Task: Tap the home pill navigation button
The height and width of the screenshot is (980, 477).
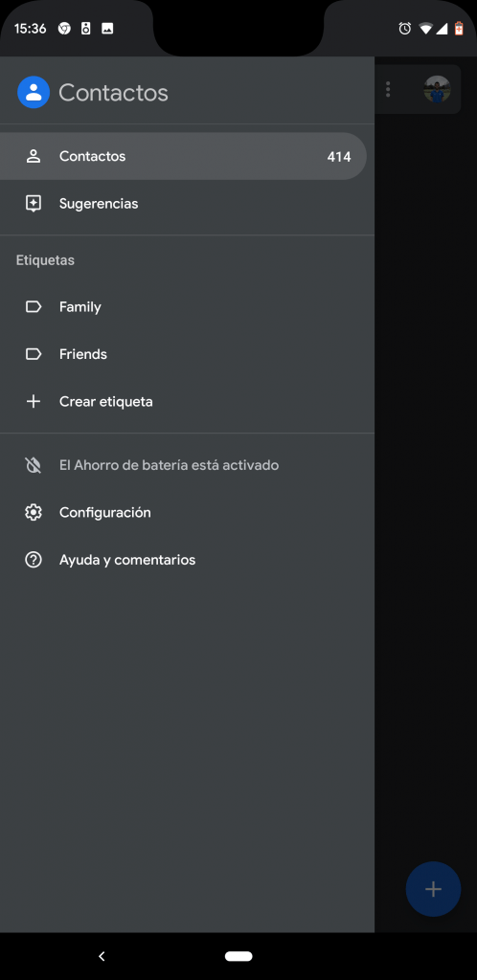Action: 238,956
